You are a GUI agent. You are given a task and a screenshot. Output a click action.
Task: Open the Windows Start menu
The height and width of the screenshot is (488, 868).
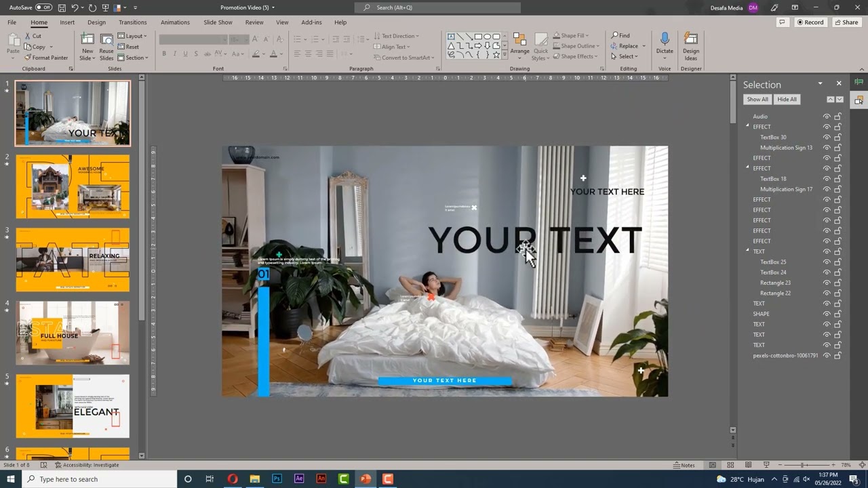pyautogui.click(x=11, y=479)
